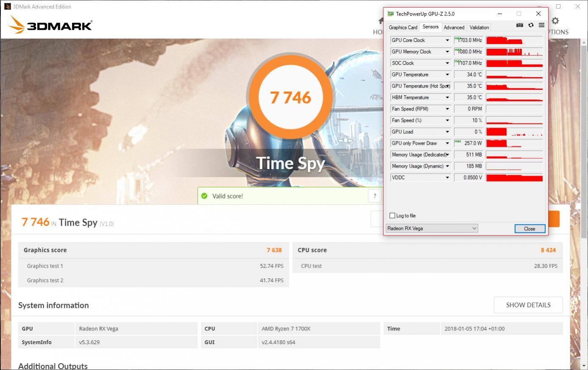Switch to the Sensors tab

[430, 27]
